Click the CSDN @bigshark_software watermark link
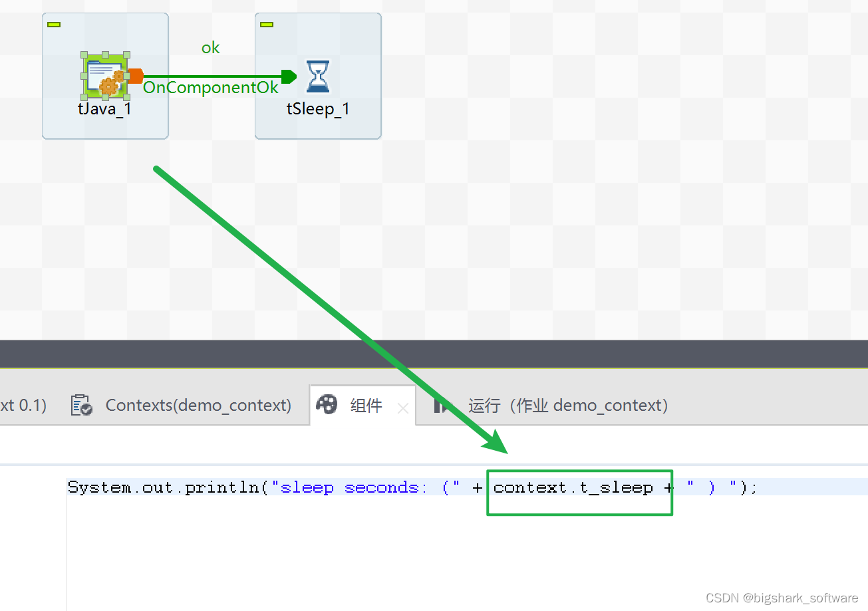The image size is (868, 611). click(x=782, y=598)
